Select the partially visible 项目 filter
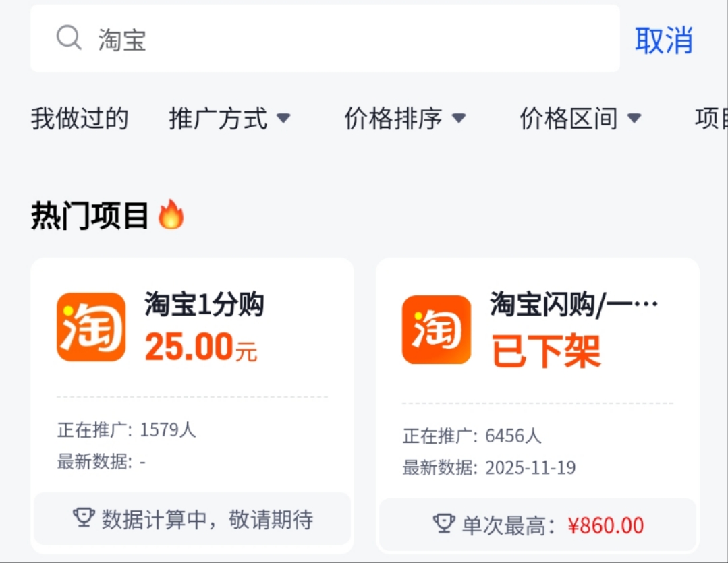The width and height of the screenshot is (728, 563). (x=711, y=119)
